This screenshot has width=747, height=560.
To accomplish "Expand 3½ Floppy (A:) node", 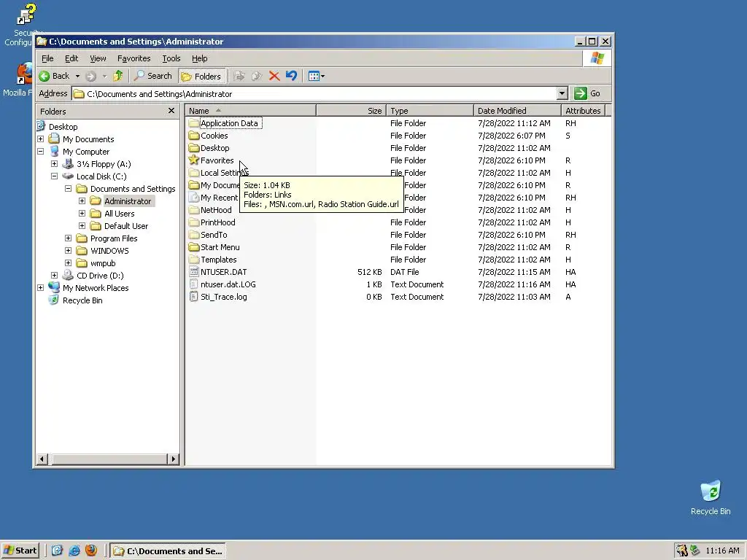I will [x=54, y=164].
